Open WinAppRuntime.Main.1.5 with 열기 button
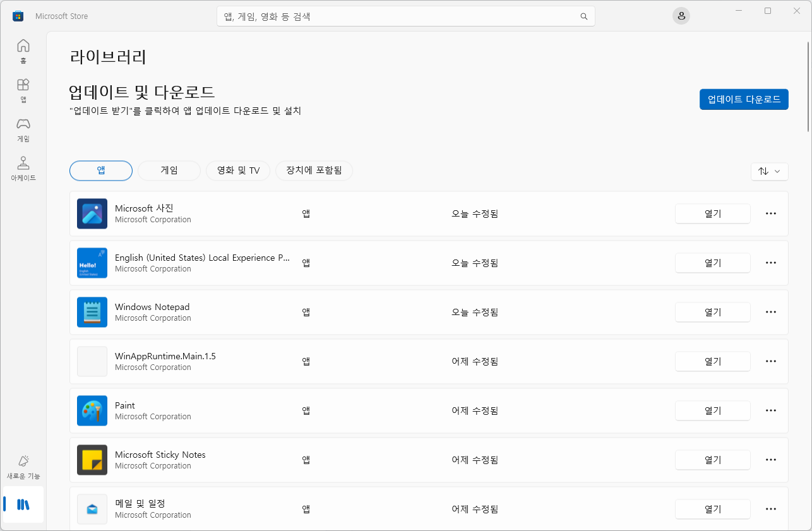 coord(713,361)
